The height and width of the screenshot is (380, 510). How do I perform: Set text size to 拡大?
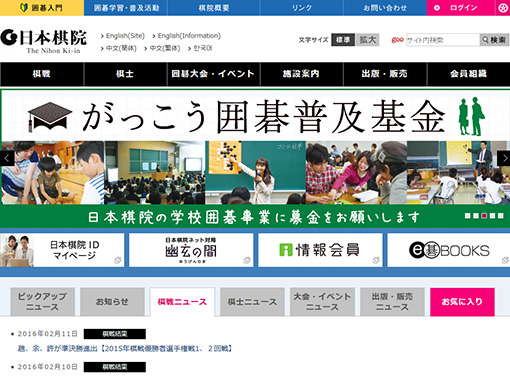pos(367,40)
